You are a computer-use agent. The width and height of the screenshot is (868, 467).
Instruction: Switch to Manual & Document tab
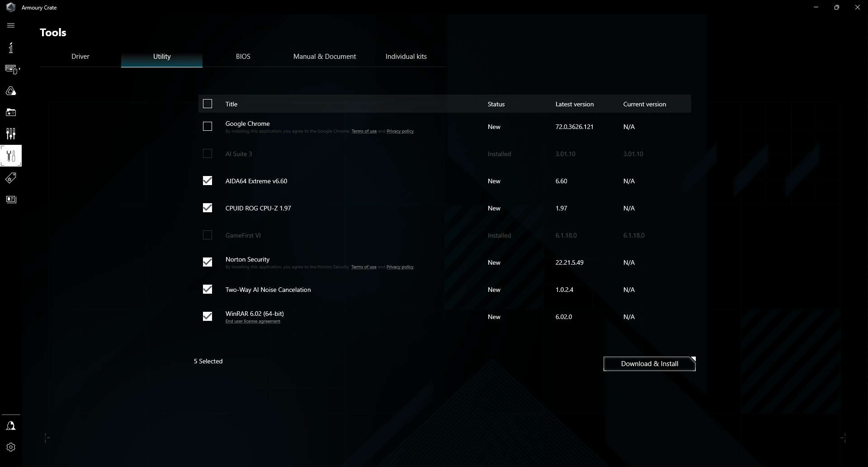click(325, 56)
